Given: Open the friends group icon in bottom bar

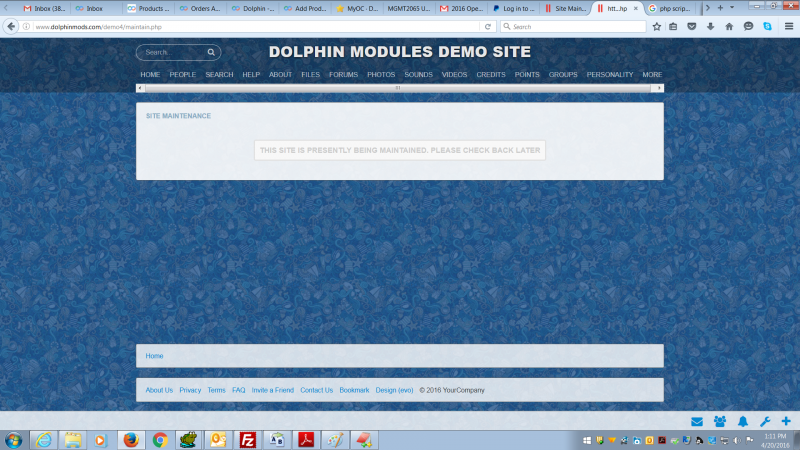Looking at the screenshot, I should pos(720,421).
